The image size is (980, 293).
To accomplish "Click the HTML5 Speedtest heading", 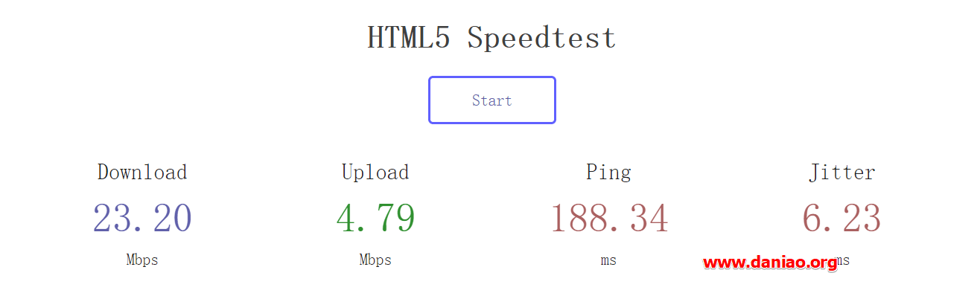I will coord(491,37).
